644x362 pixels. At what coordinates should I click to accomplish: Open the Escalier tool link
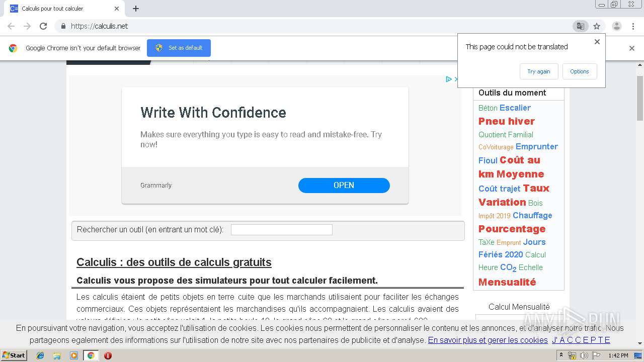tap(515, 108)
